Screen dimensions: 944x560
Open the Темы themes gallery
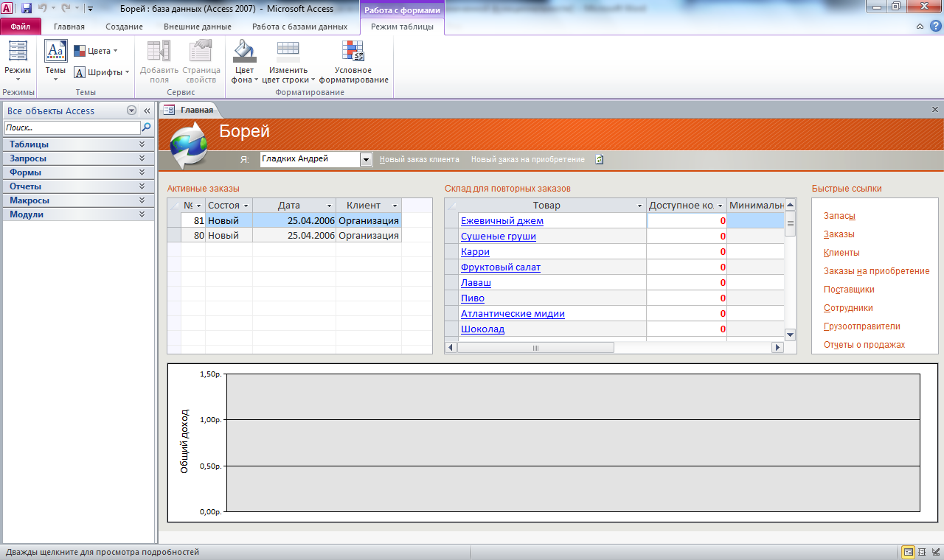click(55, 61)
